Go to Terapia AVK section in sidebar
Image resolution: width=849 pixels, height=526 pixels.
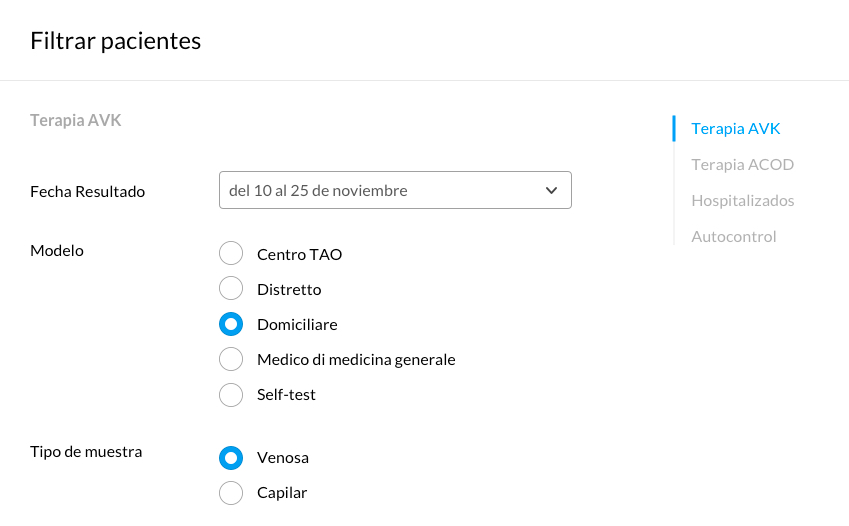tap(735, 128)
